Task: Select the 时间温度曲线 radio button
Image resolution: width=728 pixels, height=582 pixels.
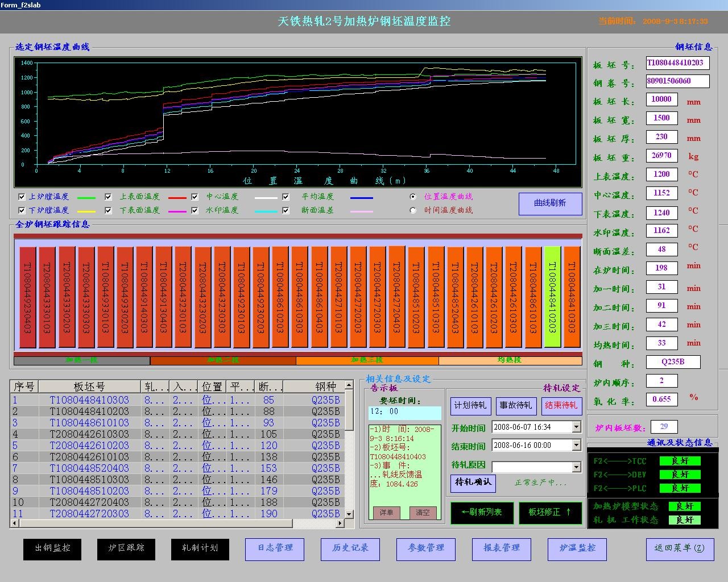Action: point(413,210)
